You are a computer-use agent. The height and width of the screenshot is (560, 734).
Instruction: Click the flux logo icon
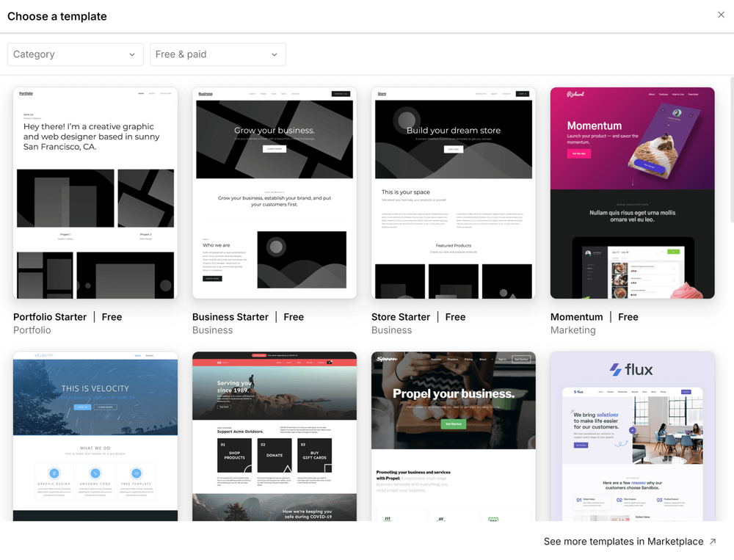[615, 370]
